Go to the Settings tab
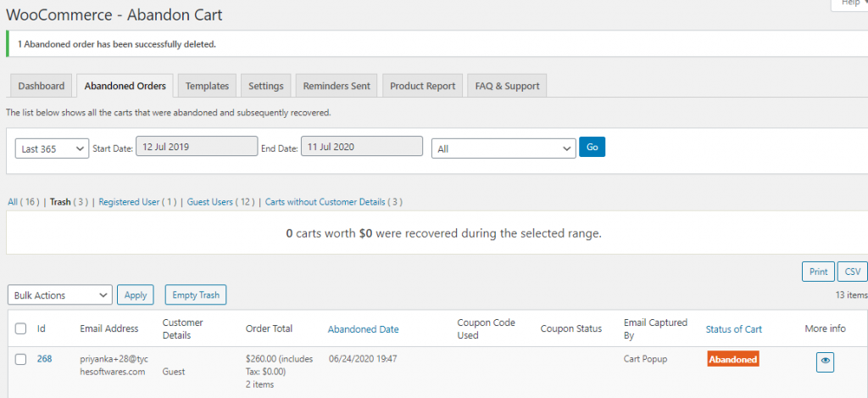The width and height of the screenshot is (868, 398). click(265, 86)
